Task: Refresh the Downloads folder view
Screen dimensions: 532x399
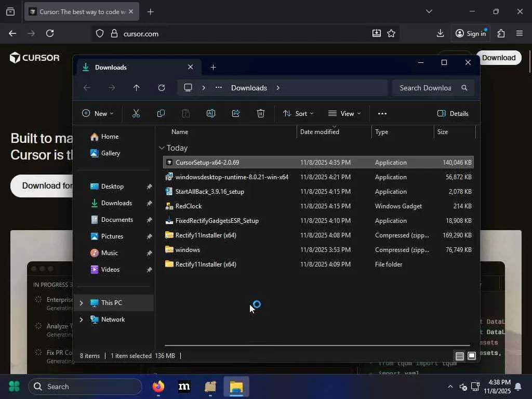Action: tap(162, 88)
